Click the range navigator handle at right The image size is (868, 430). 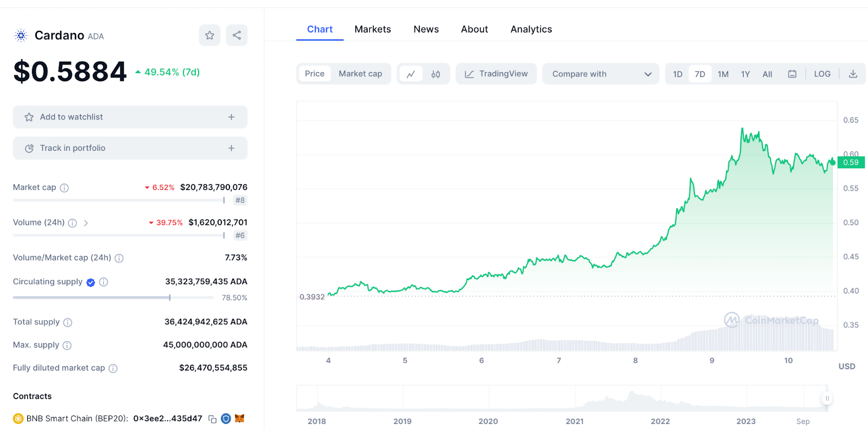(827, 398)
